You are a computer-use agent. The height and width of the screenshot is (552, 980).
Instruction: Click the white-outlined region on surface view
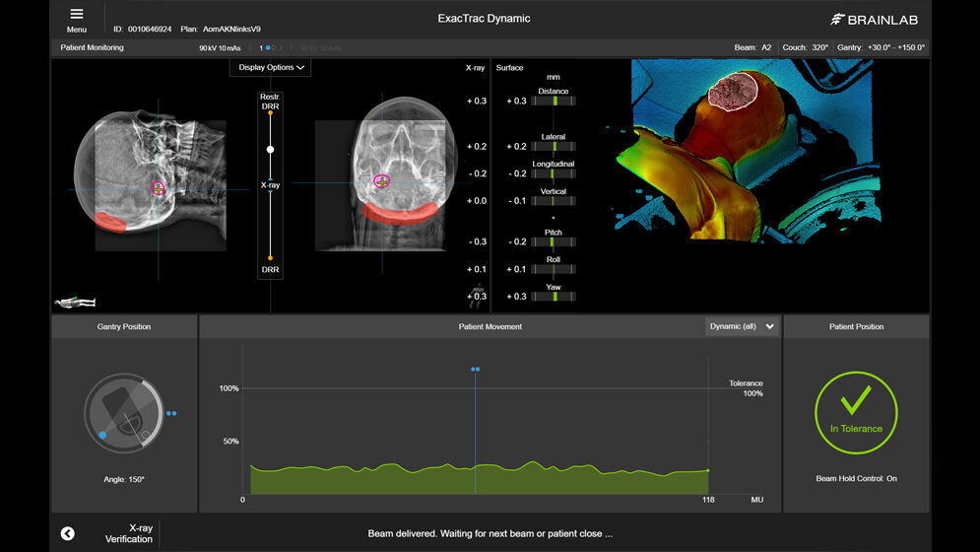[733, 92]
